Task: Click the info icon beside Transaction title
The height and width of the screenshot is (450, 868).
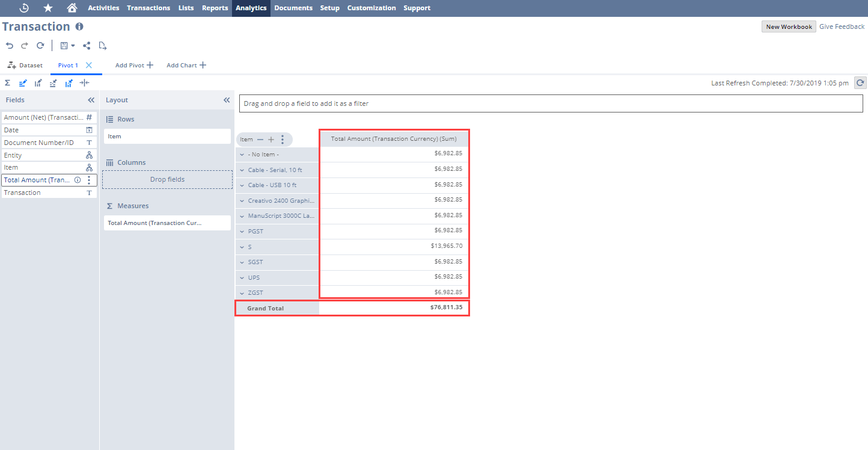Action: pyautogui.click(x=79, y=26)
